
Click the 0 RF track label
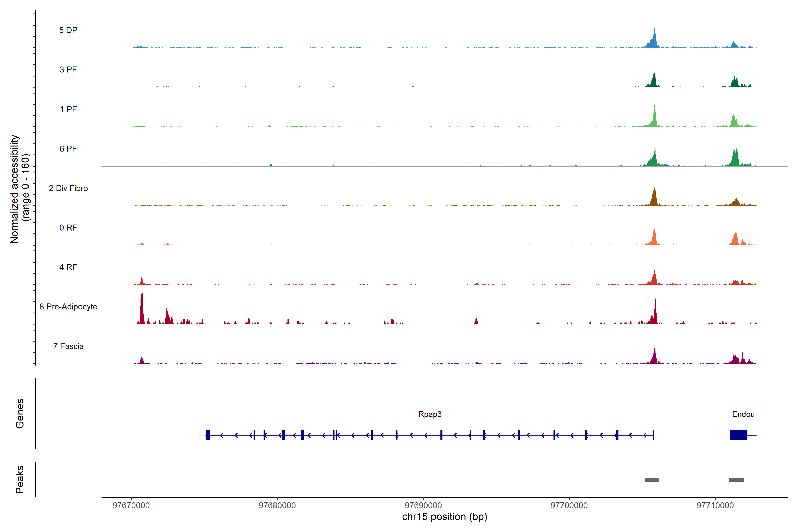[68, 228]
